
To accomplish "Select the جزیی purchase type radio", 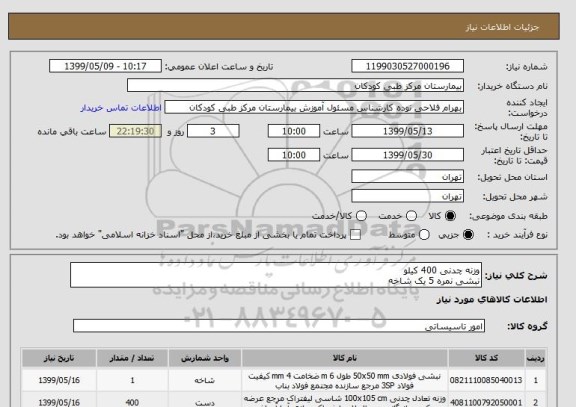I will coord(468,235).
